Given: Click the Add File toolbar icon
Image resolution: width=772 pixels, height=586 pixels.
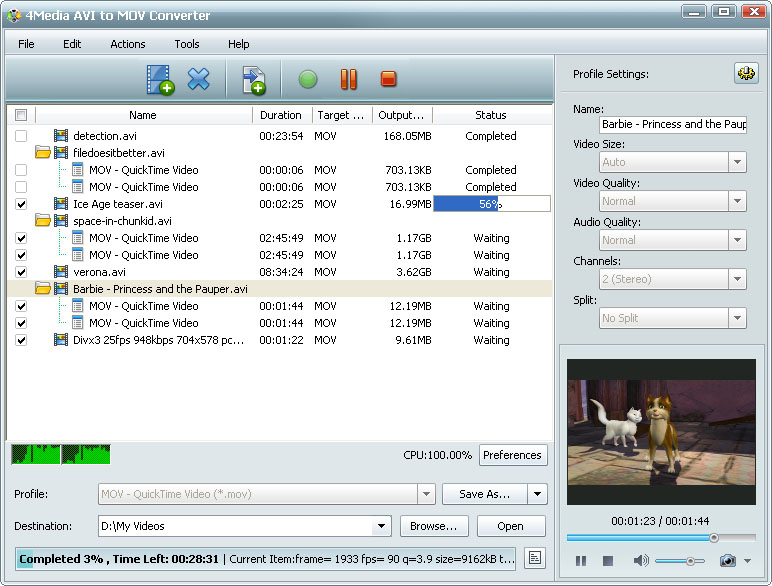Looking at the screenshot, I should coord(159,79).
